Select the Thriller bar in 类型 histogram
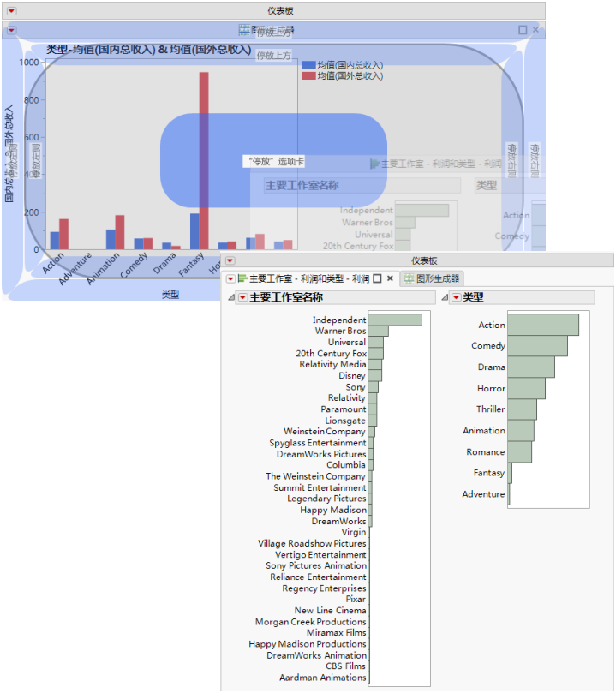Image resolution: width=616 pixels, height=693 pixels. click(x=523, y=409)
